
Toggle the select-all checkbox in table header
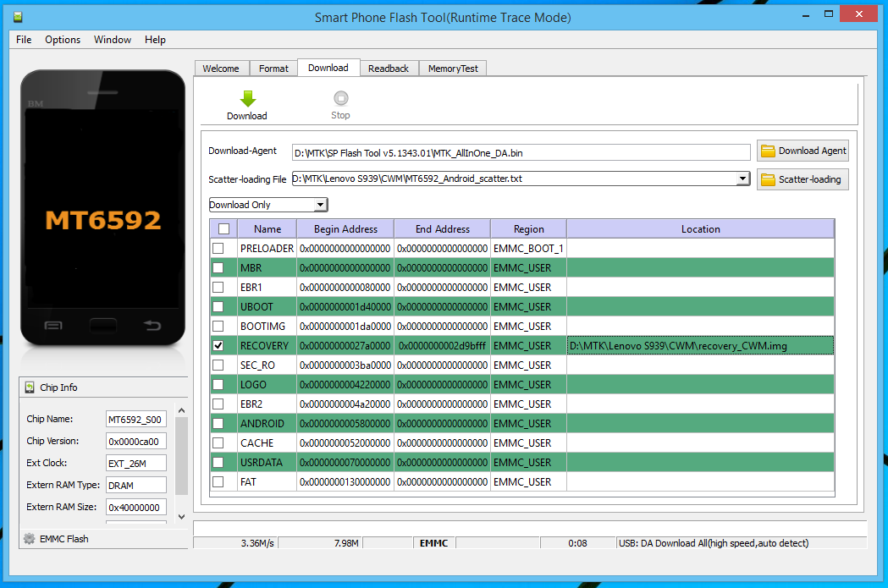pyautogui.click(x=223, y=229)
